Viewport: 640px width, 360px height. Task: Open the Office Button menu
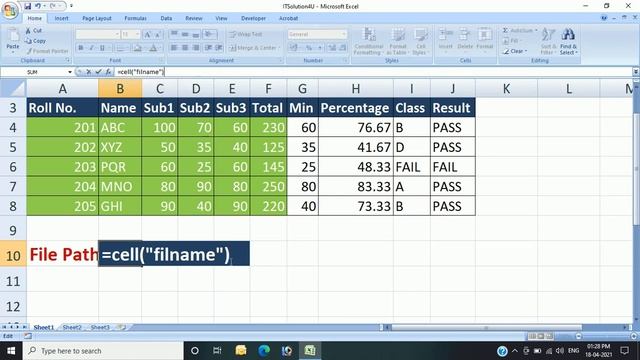[10, 10]
